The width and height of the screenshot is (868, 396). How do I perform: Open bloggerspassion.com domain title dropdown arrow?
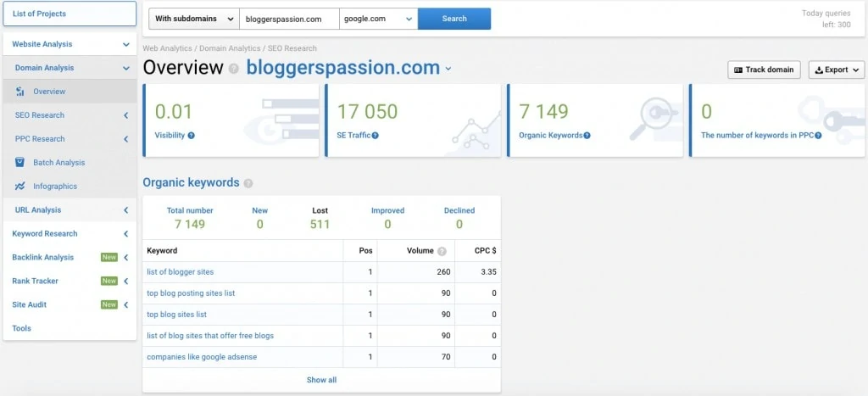[x=448, y=70]
